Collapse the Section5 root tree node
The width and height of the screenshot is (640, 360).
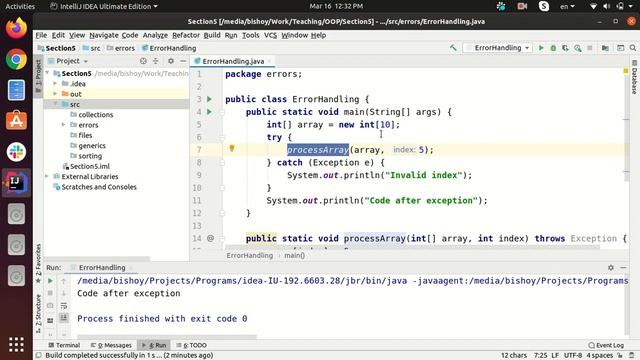[47, 73]
